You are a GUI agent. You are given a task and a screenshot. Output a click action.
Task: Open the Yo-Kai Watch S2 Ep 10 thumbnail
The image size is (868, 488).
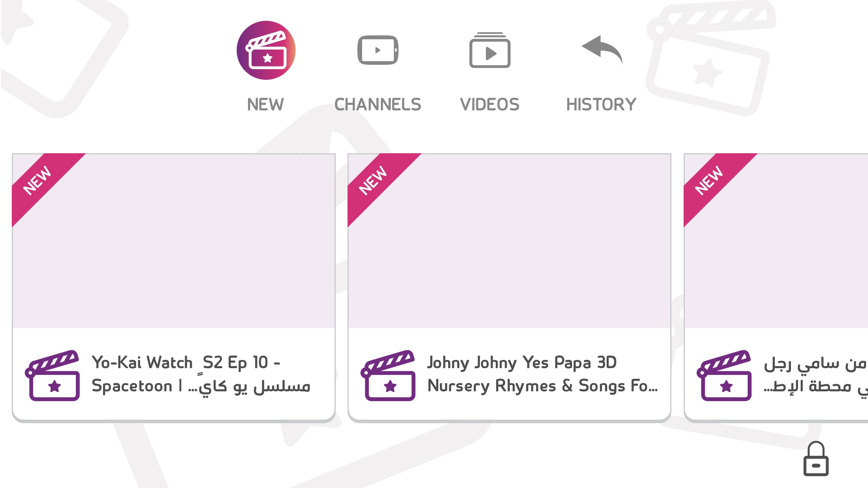(x=174, y=241)
